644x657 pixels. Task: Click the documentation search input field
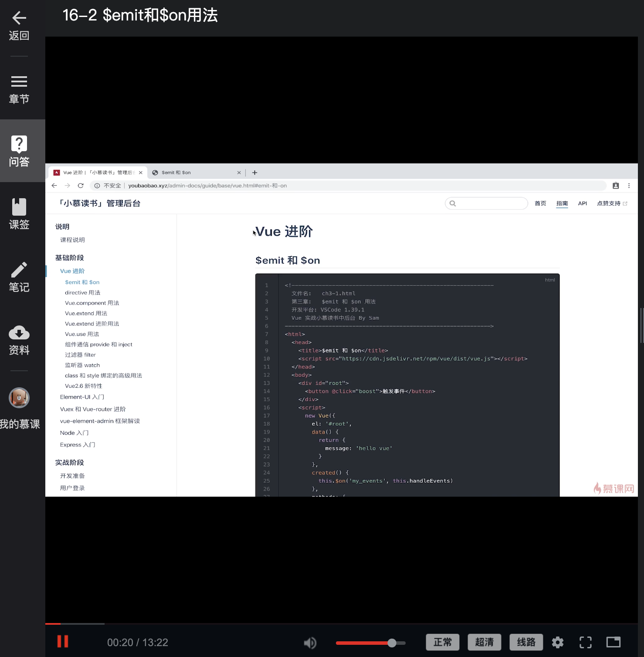pyautogui.click(x=486, y=203)
